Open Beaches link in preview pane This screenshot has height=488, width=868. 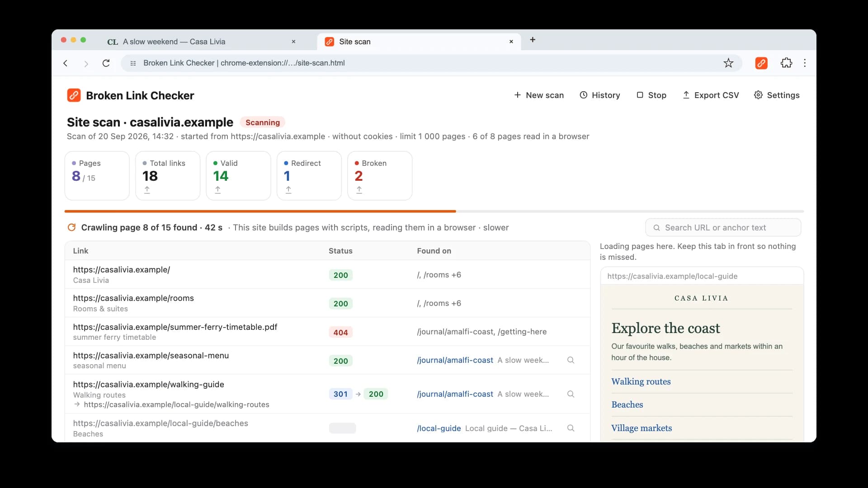[627, 404]
